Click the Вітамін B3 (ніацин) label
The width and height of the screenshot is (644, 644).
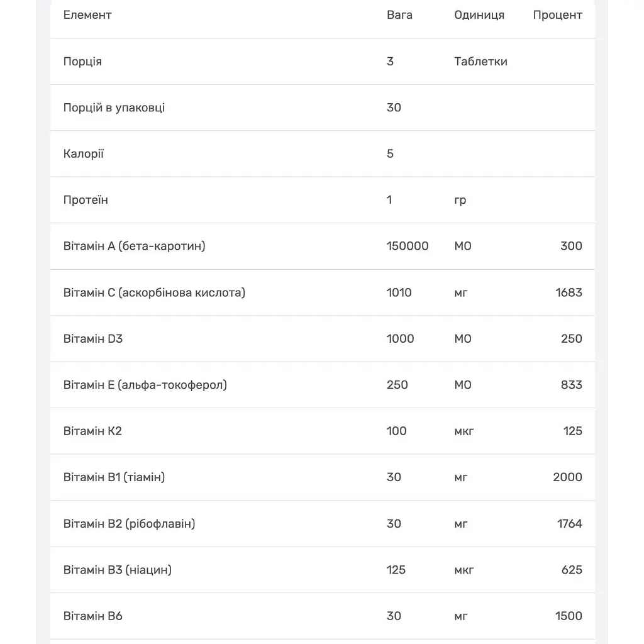(x=117, y=570)
